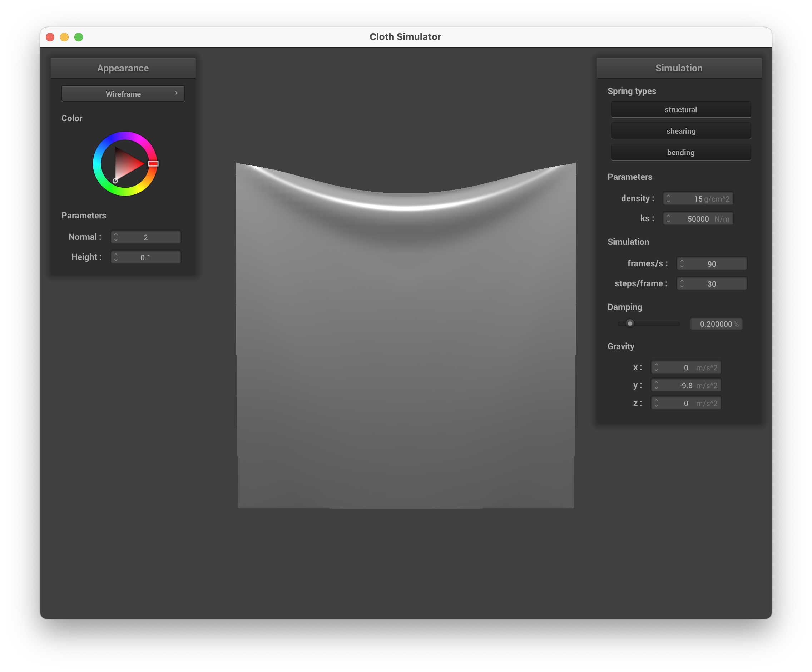Screen dimensions: 812x672
Task: Click the ks value input field
Action: pyautogui.click(x=698, y=219)
